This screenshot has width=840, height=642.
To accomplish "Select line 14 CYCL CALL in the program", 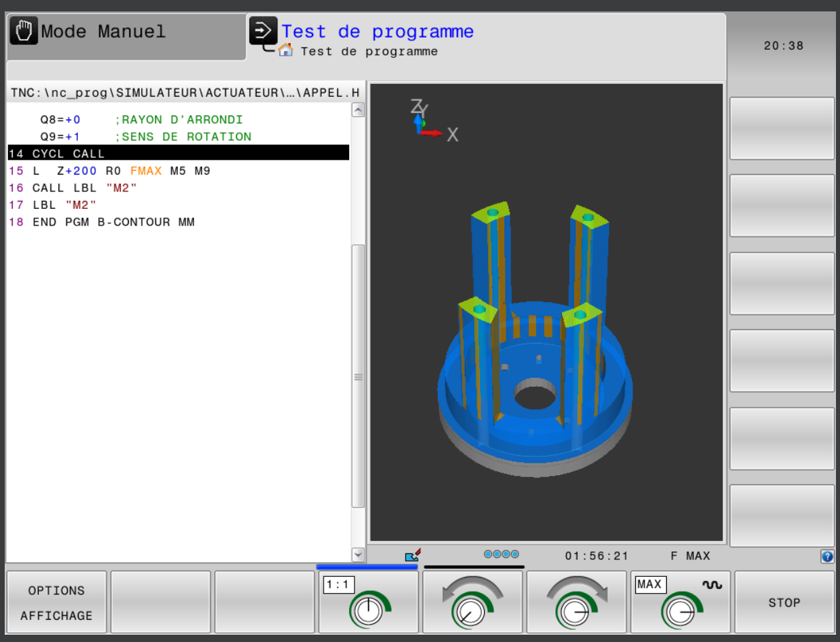I will tap(178, 154).
